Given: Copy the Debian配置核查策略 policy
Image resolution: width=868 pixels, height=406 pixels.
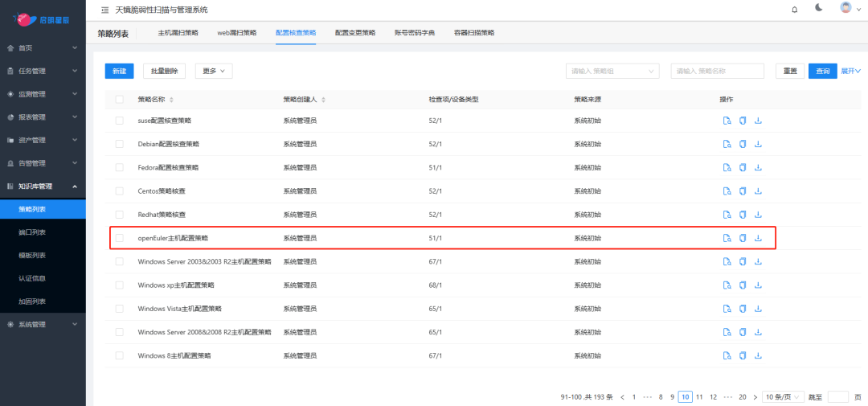Looking at the screenshot, I should (743, 144).
